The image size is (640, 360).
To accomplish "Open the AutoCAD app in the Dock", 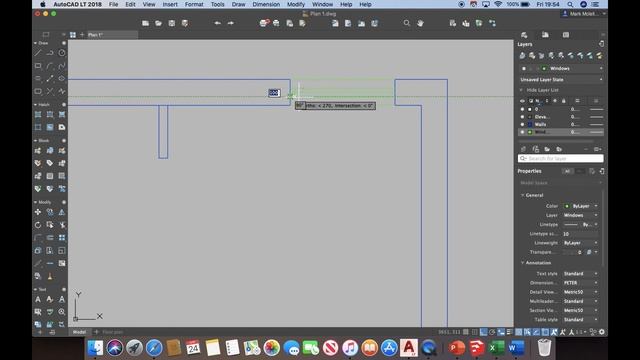I will [409, 347].
